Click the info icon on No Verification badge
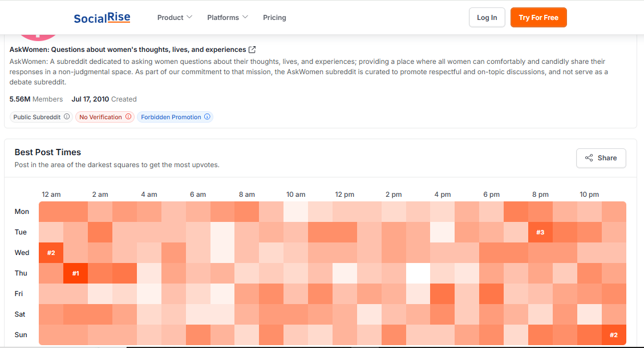This screenshot has height=348, width=644. tap(128, 117)
